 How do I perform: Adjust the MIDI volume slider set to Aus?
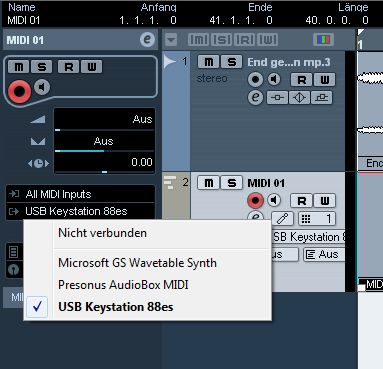(104, 120)
